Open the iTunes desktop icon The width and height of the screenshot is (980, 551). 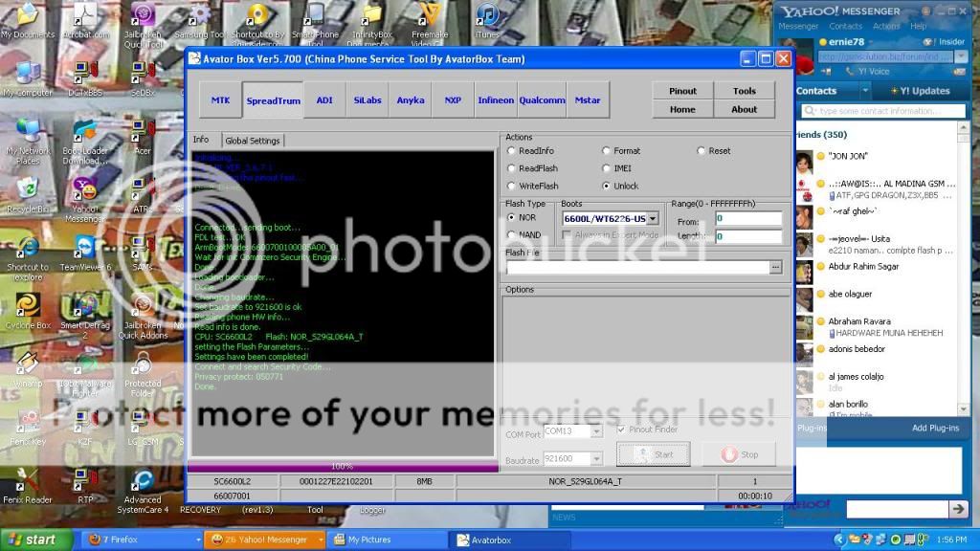click(x=488, y=16)
